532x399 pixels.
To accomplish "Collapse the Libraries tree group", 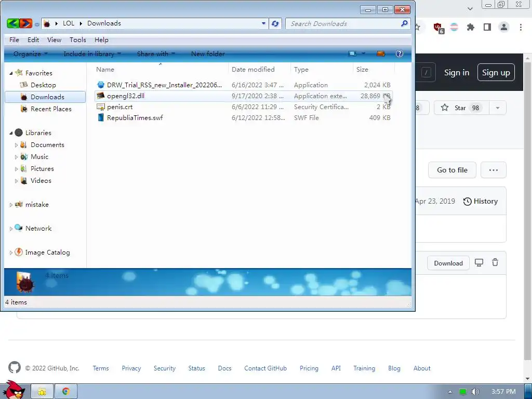I will (11, 133).
